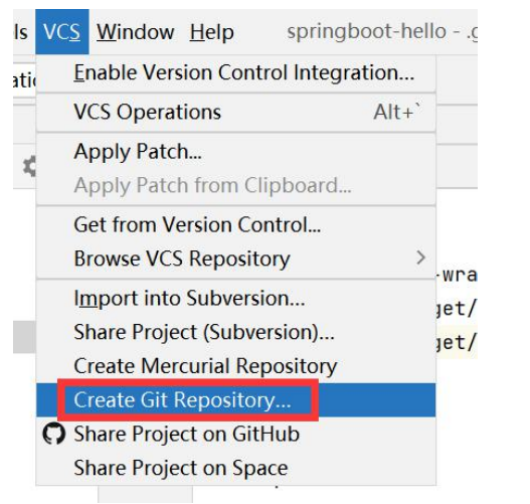
Task: Expand the Browse VCS Repository submenu arrow
Action: pos(420,258)
